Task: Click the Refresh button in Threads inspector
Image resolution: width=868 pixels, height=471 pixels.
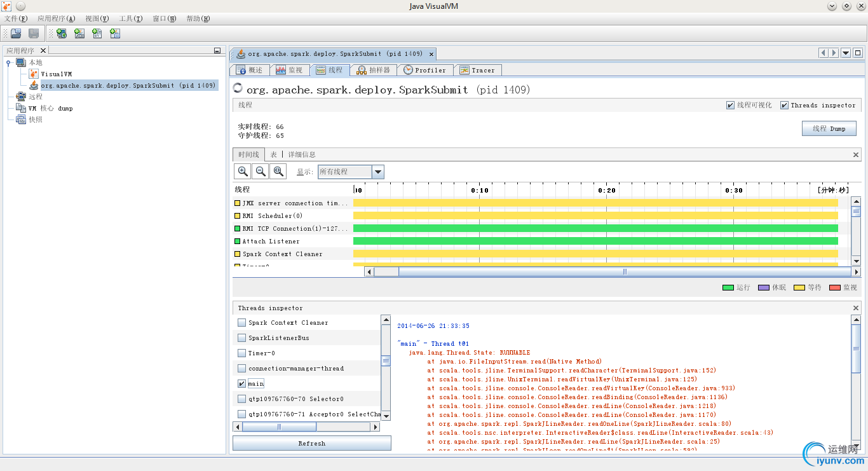Action: pos(312,443)
